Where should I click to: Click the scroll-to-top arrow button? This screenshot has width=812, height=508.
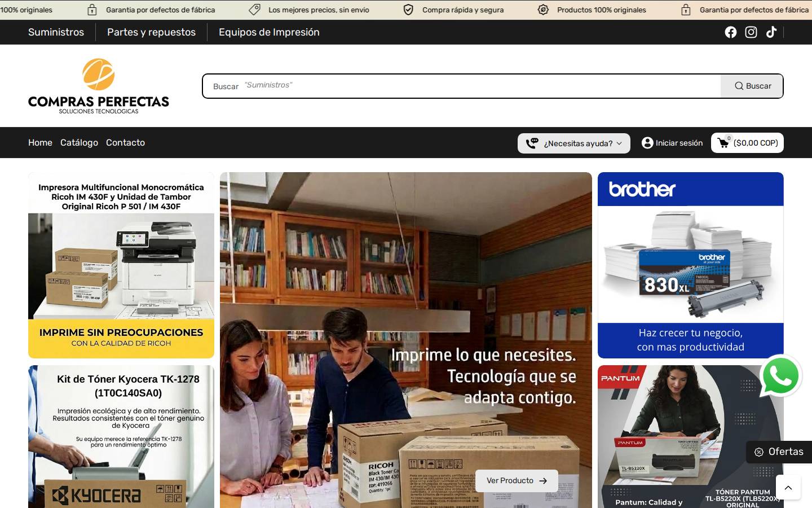[788, 487]
